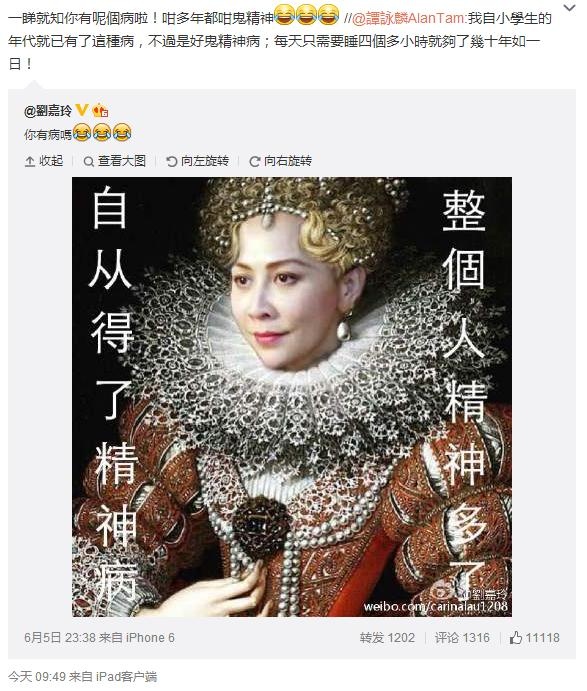Like the post via thumbs-up icon
587x691 pixels.
(516, 638)
